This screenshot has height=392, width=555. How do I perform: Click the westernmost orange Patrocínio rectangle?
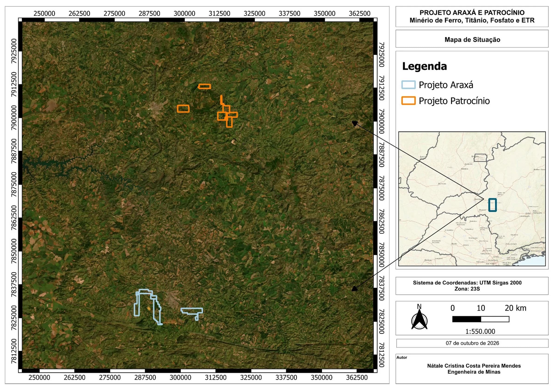pyautogui.click(x=183, y=109)
